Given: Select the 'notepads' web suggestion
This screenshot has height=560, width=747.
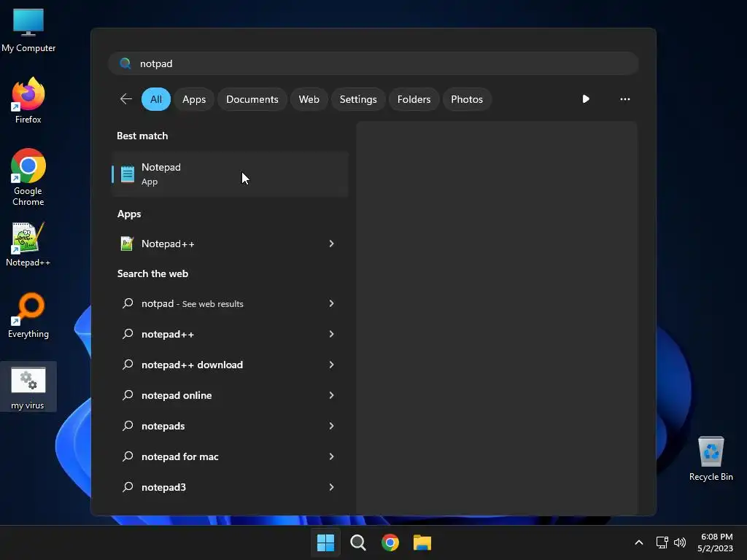Looking at the screenshot, I should click(x=230, y=426).
